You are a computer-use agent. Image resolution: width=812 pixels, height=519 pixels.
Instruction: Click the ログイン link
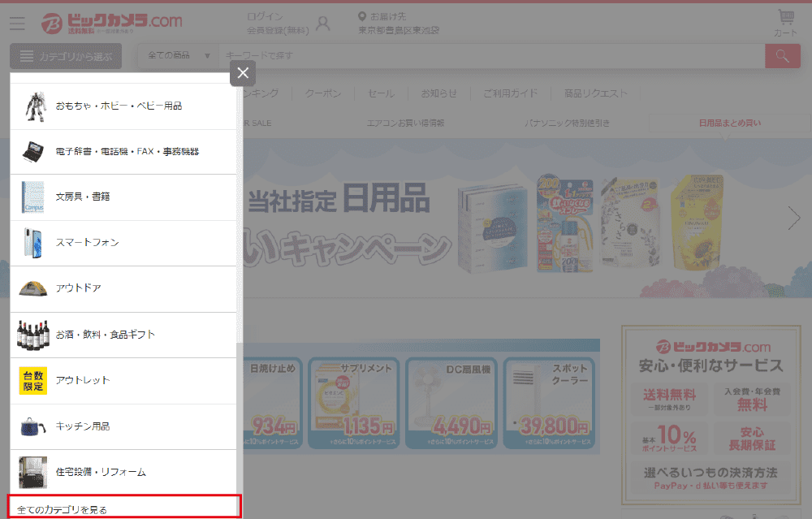pos(265,16)
